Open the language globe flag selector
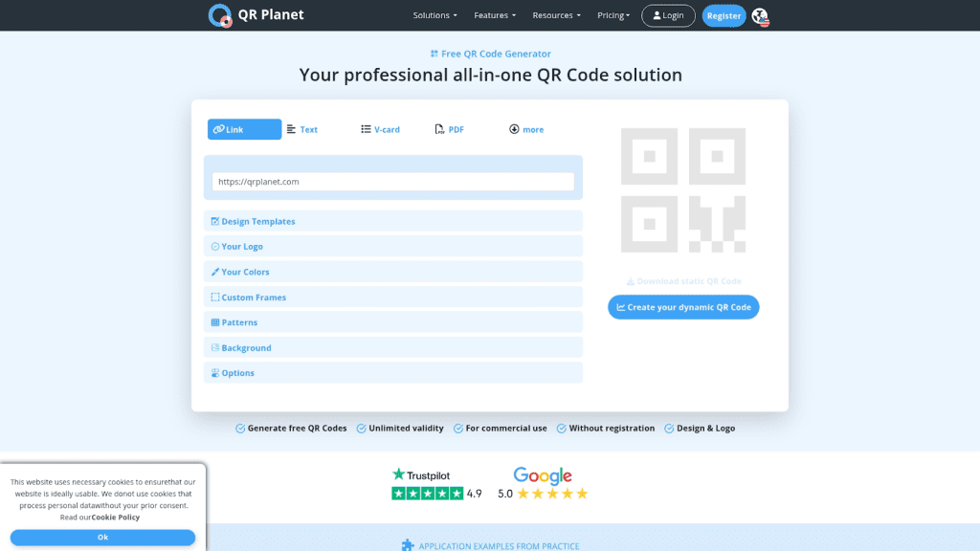 point(760,16)
